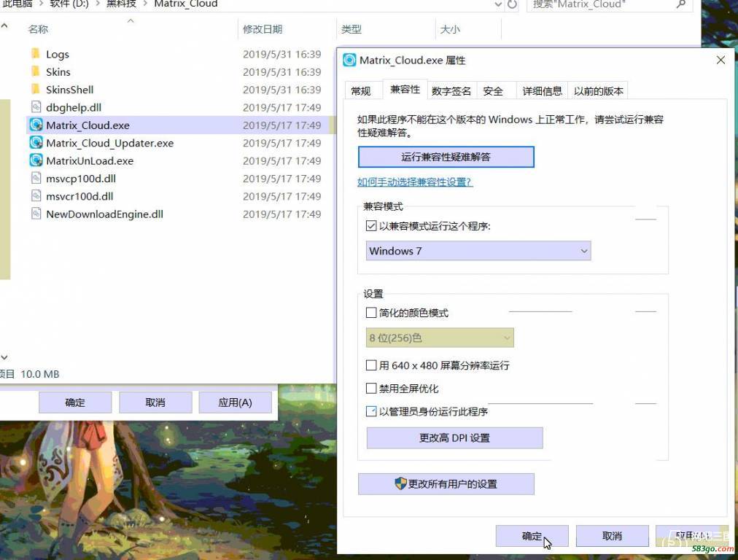Toggle 简化的颜色模式 checkbox

(371, 313)
